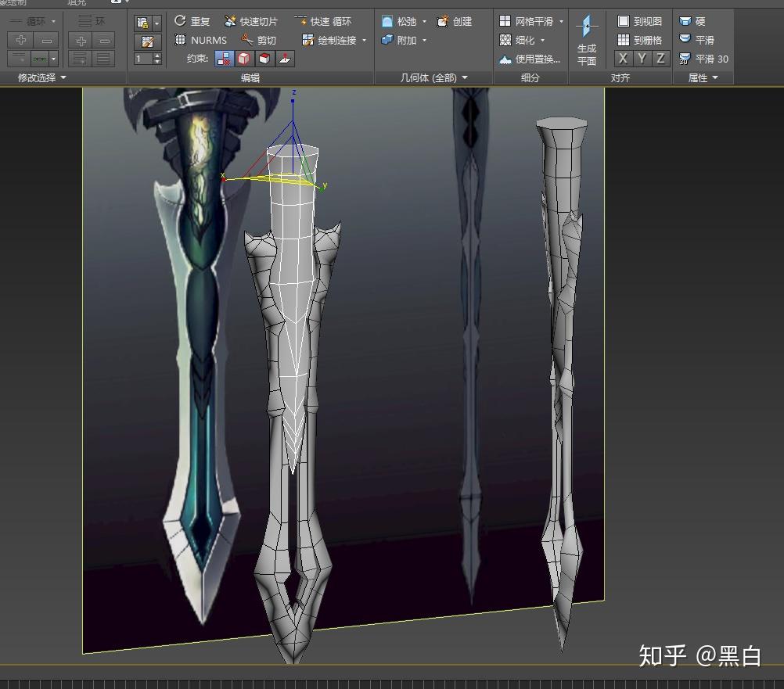Screen dimensions: 784x689
Task: Open the 松弛 Relax dropdown arrow
Action: point(425,21)
